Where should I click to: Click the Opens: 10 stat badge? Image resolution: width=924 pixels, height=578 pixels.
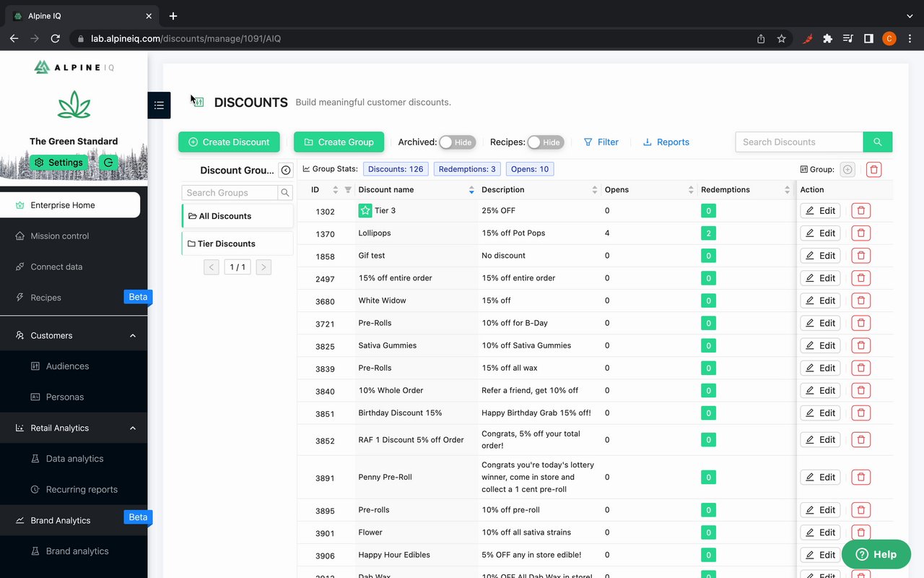[530, 169]
